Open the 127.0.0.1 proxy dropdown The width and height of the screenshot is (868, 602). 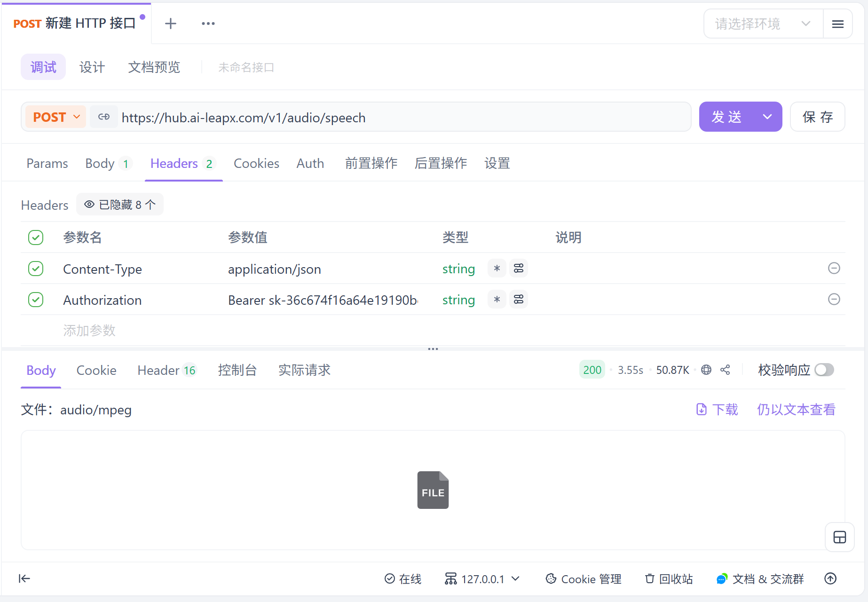482,579
